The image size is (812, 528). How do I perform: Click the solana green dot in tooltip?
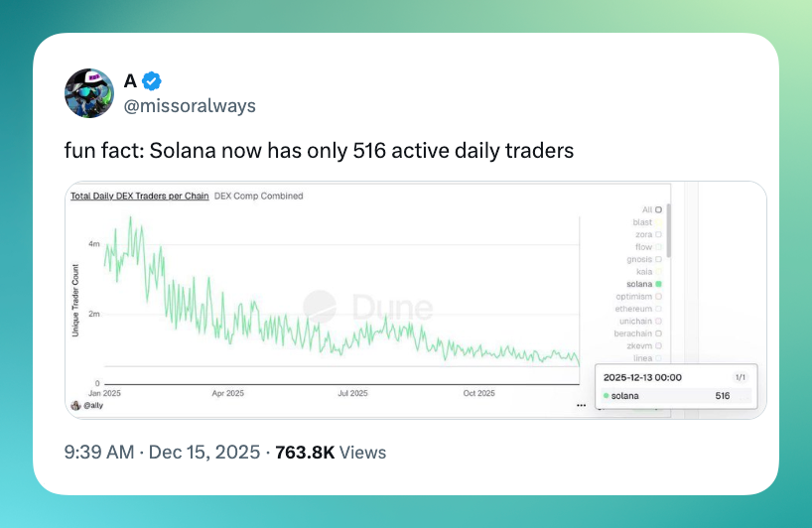pyautogui.click(x=606, y=395)
